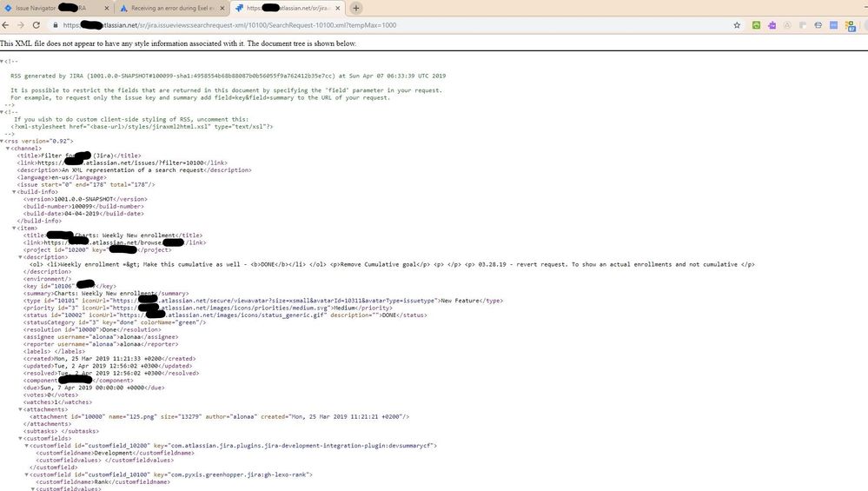Close the active atlassian.net/sr/jira tab
Screen dimensions: 868x491
(x=338, y=9)
